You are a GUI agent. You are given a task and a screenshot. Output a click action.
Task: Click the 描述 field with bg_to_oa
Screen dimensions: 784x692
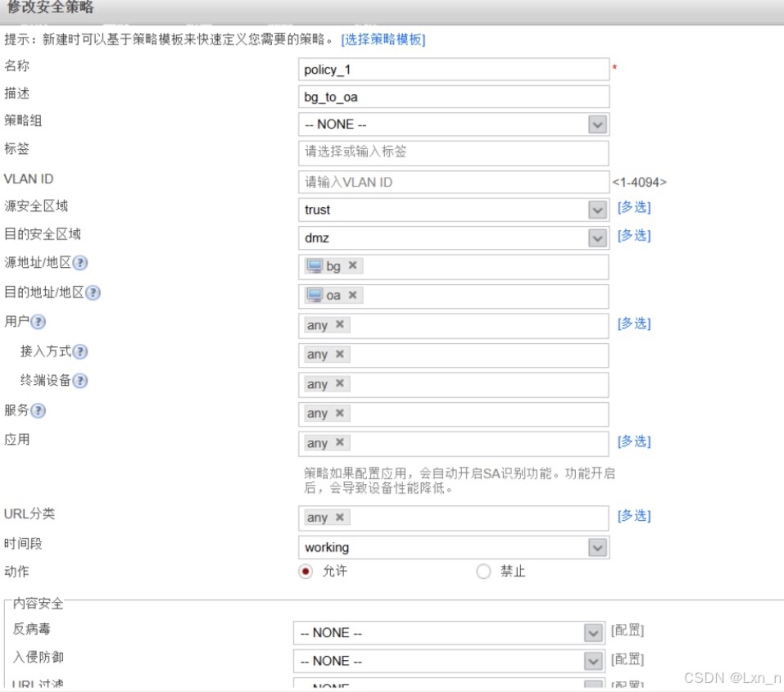[x=454, y=97]
